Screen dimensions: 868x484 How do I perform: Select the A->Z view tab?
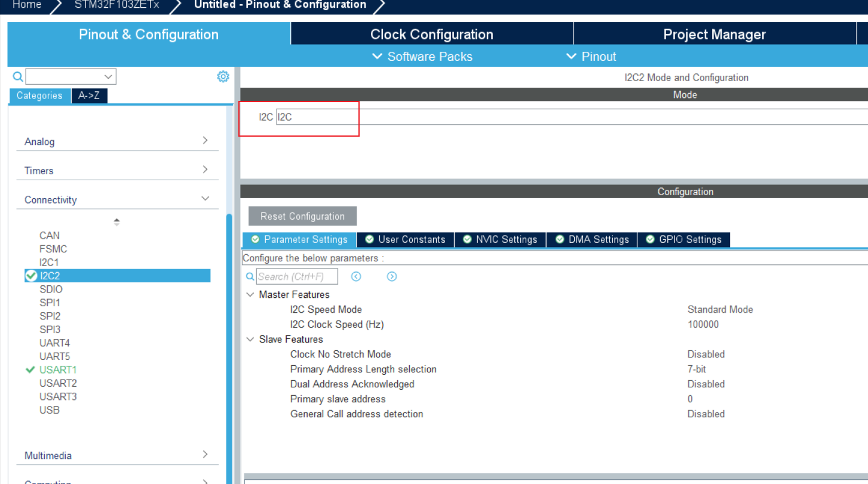click(x=89, y=95)
